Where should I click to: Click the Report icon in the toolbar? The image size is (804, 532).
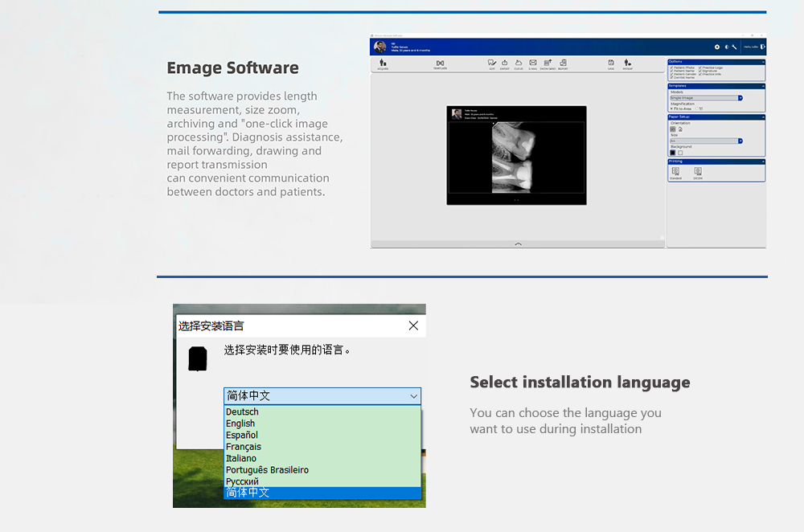[x=563, y=63]
